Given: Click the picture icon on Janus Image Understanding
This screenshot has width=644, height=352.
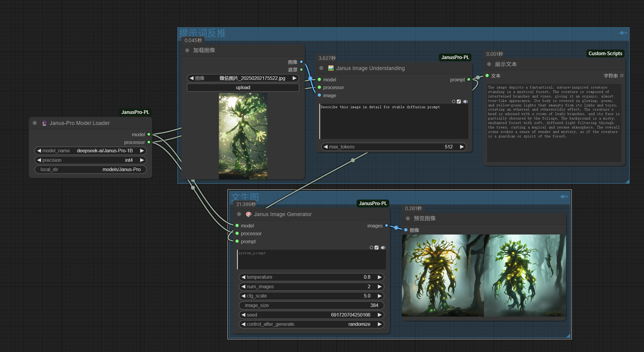Looking at the screenshot, I should point(331,68).
